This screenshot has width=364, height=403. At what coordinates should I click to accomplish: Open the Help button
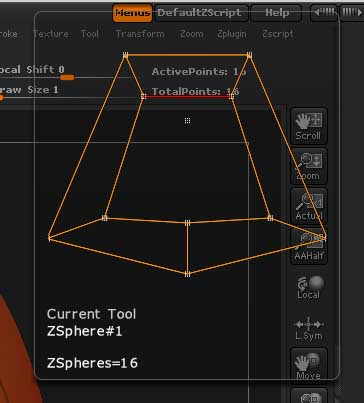pyautogui.click(x=276, y=13)
